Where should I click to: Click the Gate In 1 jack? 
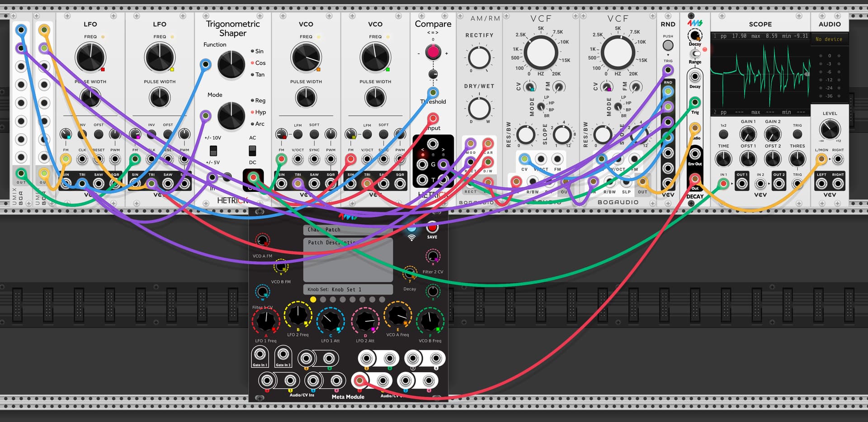(x=260, y=354)
